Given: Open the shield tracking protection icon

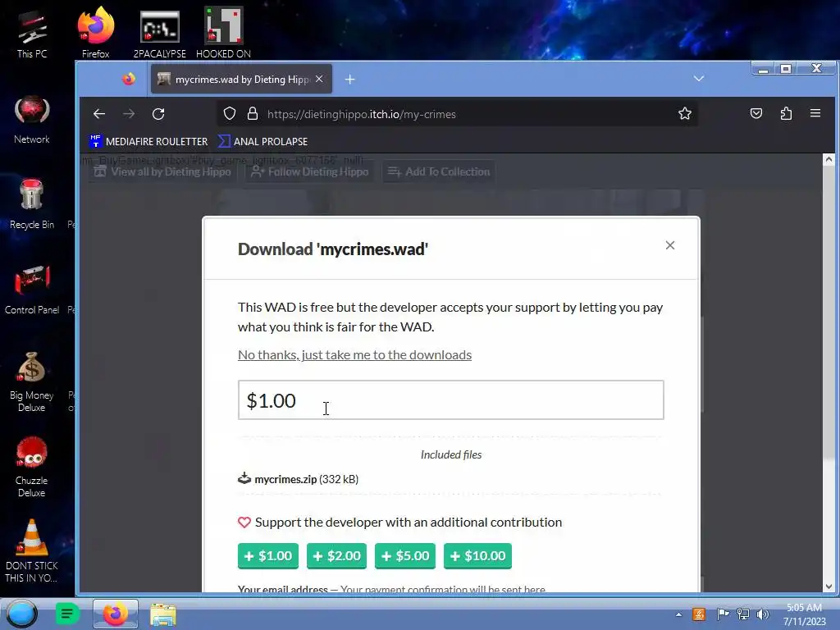Looking at the screenshot, I should (x=230, y=113).
